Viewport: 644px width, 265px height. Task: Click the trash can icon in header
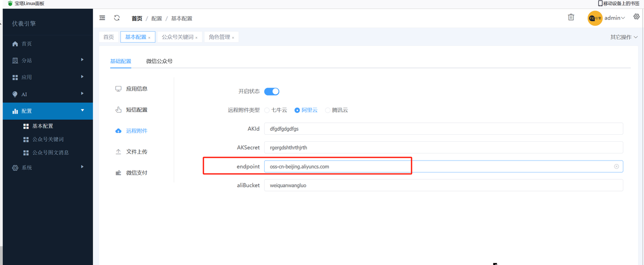point(571,18)
